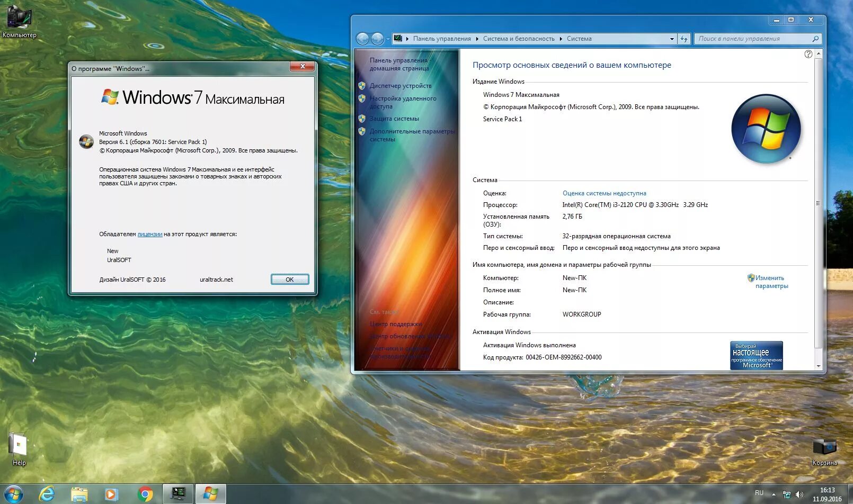Image resolution: width=853 pixels, height=504 pixels.
Task: Click the RU language indicator
Action: [759, 493]
